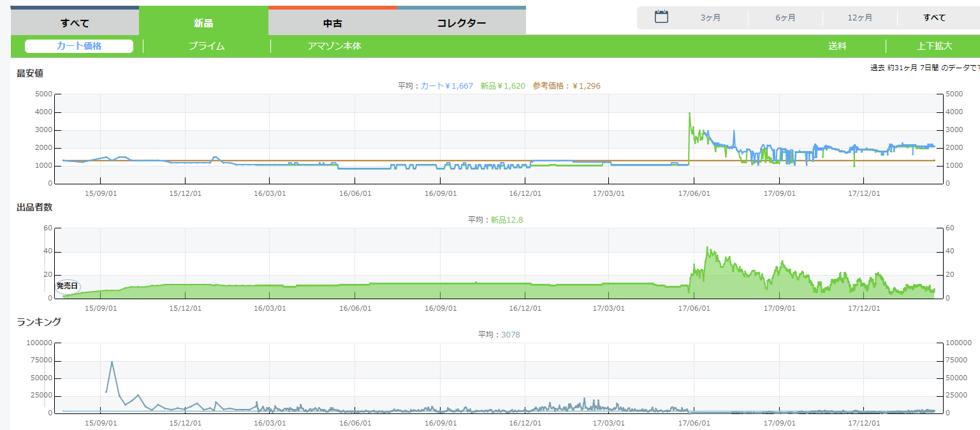This screenshot has height=430, width=980.
Task: Toggle the 送料 shipping option
Action: point(837,46)
